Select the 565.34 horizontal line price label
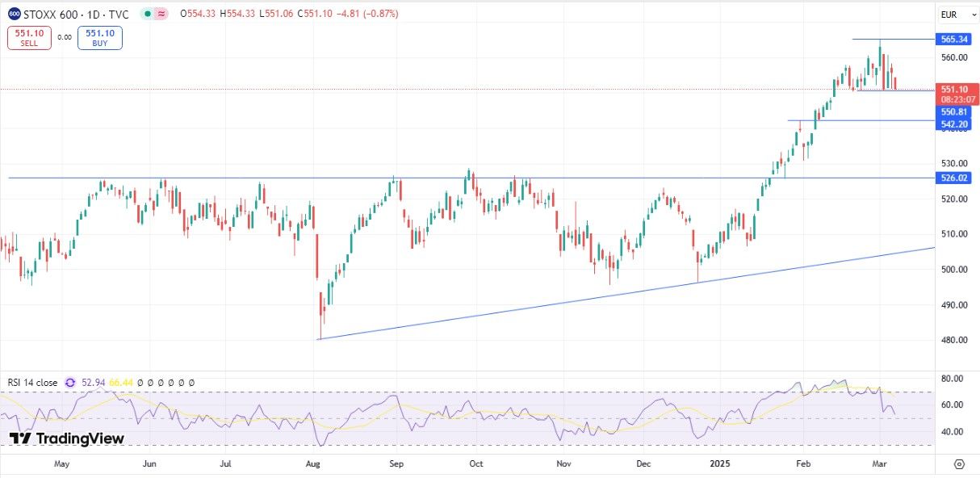The width and height of the screenshot is (980, 478). point(953,39)
